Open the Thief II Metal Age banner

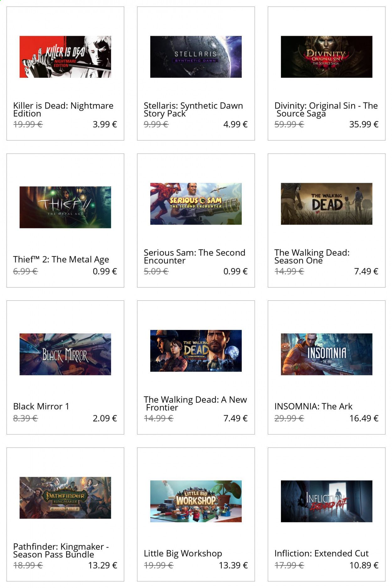(65, 207)
